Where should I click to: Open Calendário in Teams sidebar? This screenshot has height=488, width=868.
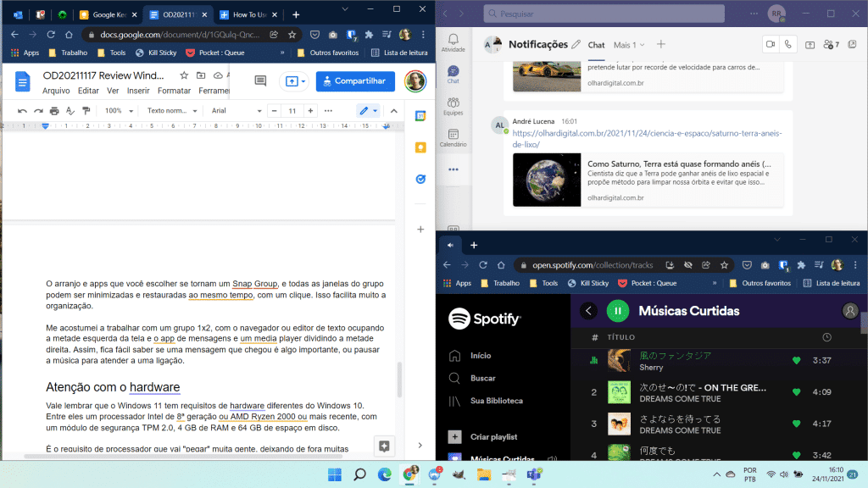(x=453, y=138)
